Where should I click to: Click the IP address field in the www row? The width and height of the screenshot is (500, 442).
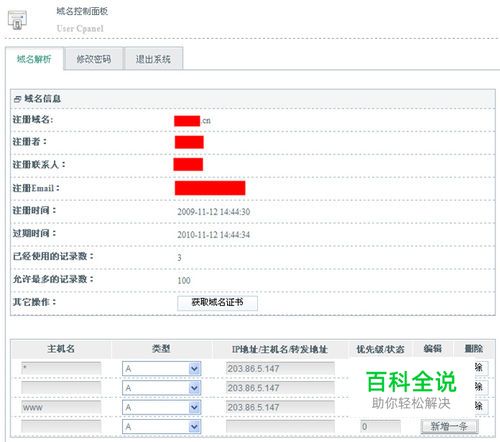tap(280, 407)
